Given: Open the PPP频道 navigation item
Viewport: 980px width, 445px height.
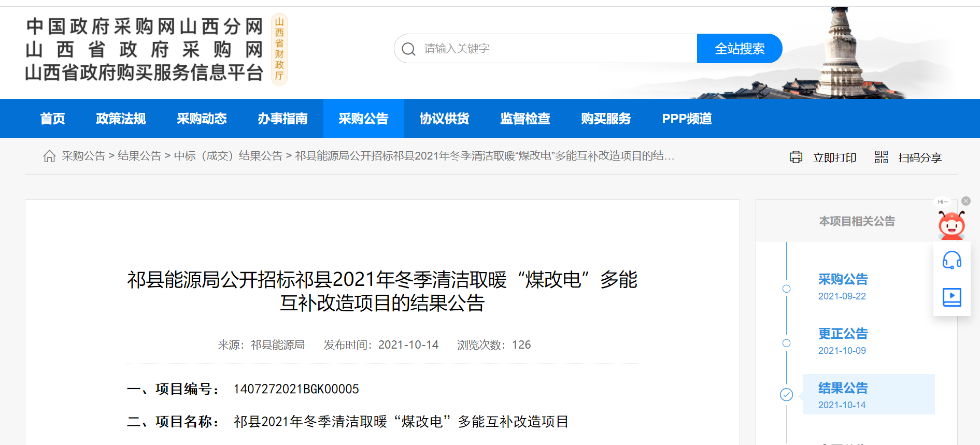Looking at the screenshot, I should (x=687, y=119).
